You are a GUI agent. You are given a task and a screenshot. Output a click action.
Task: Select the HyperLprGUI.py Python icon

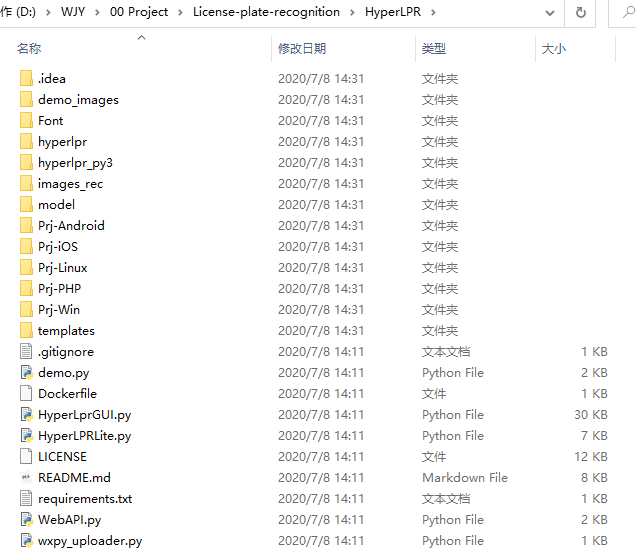(x=26, y=415)
